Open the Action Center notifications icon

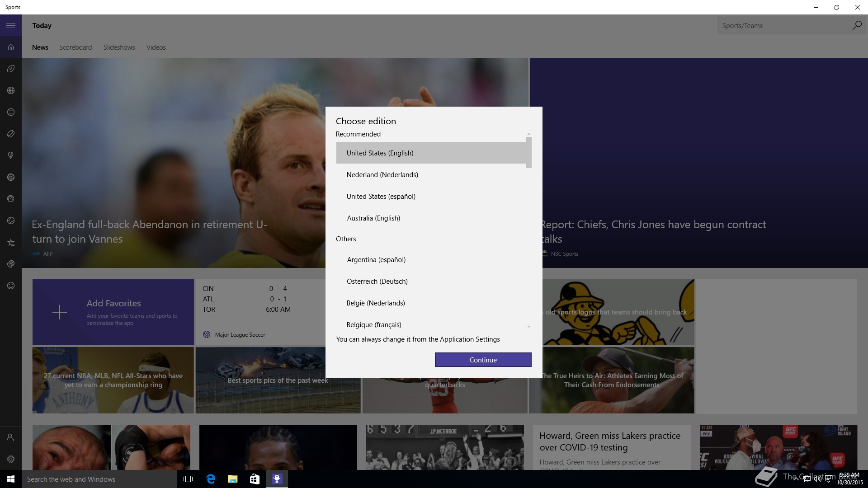829,479
